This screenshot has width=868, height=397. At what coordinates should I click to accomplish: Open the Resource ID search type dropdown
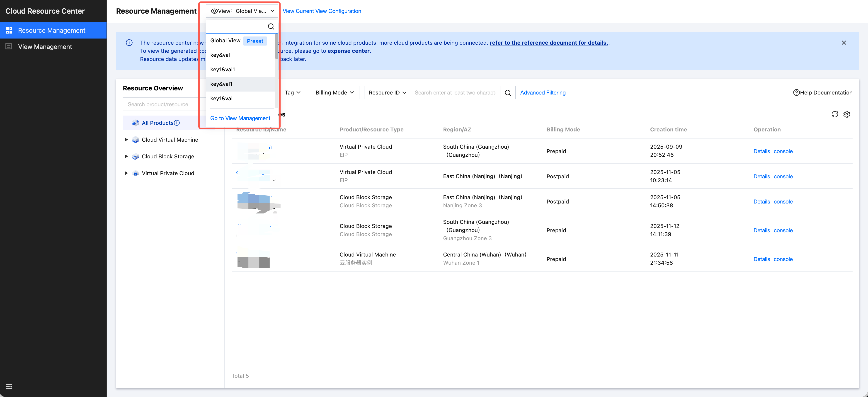coord(387,93)
